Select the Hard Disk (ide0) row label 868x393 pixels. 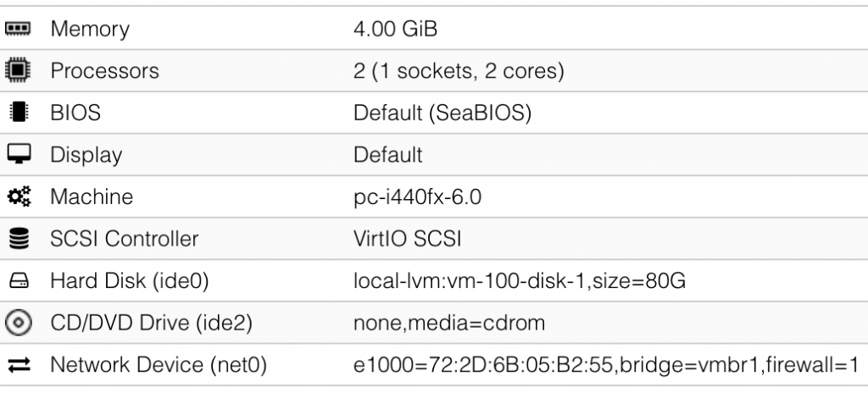130,281
